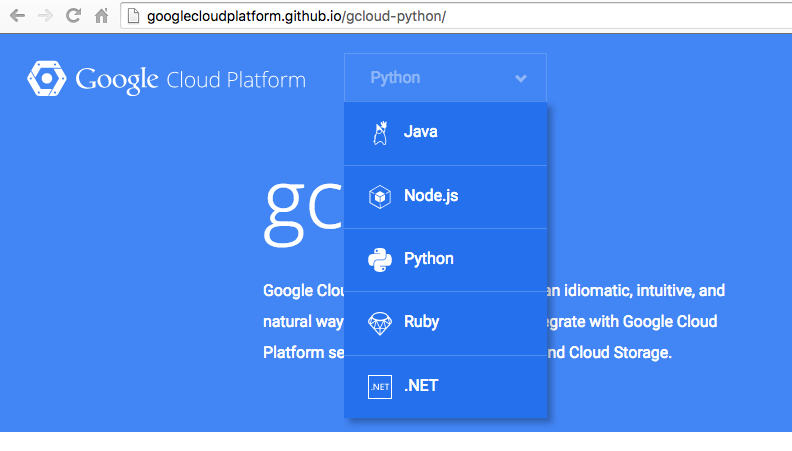Open the browser home page icon
The image size is (792, 451).
[102, 16]
